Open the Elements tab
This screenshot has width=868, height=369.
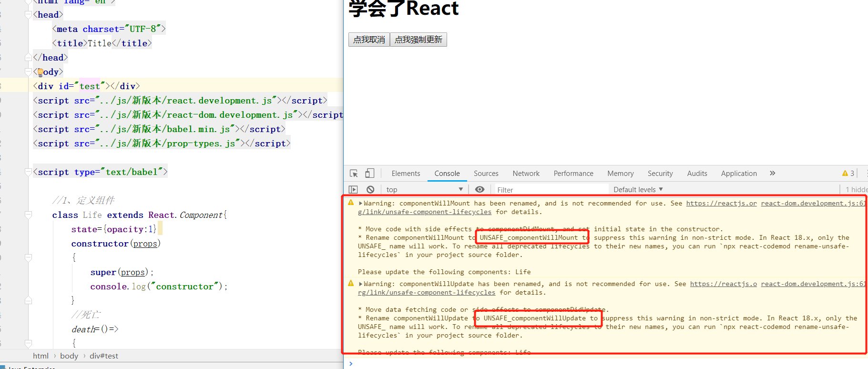click(406, 174)
